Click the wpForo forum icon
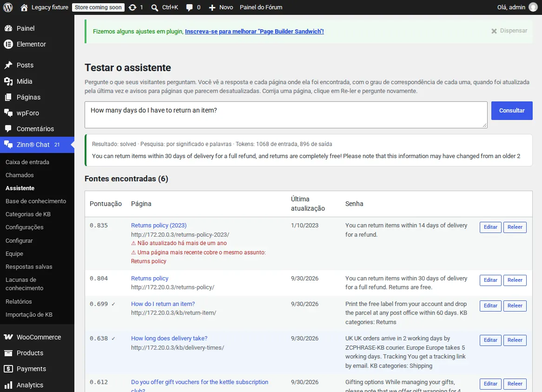 (8, 113)
